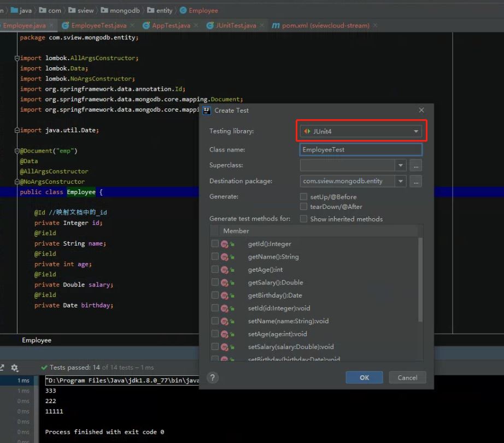Viewport: 504px width, 443px height.
Task: Cancel the Create Test dialog
Action: click(407, 377)
